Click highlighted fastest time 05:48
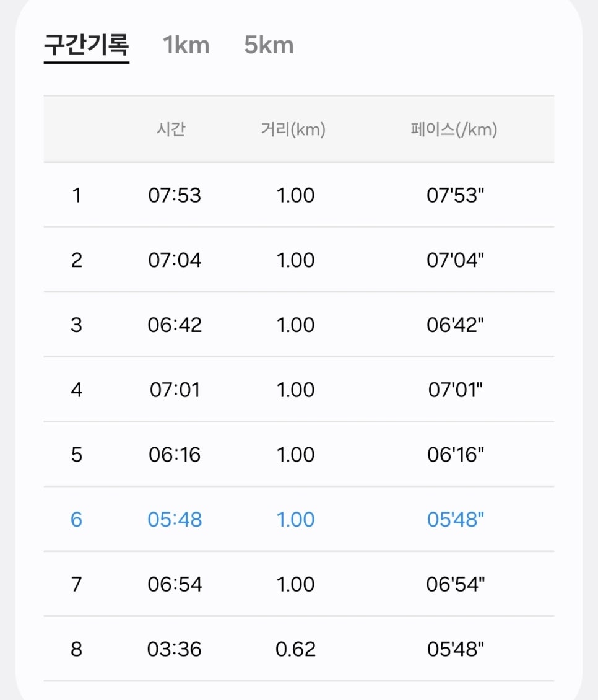This screenshot has width=598, height=700. (175, 519)
